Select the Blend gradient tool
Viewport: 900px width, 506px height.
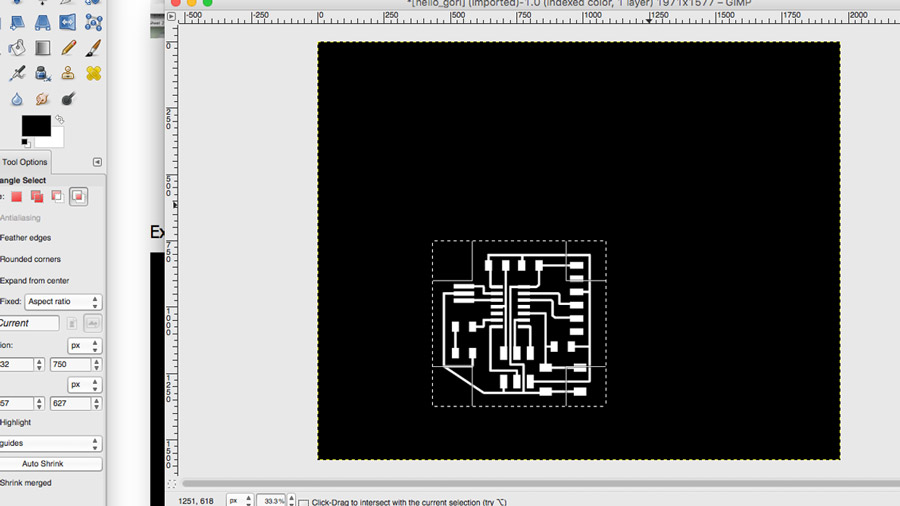42,48
